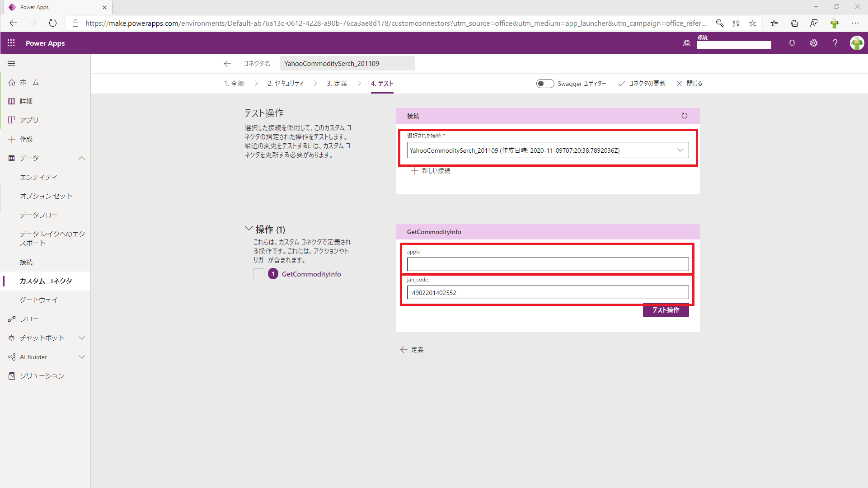
Task: Go to step 3. 定義
Action: [x=337, y=84]
